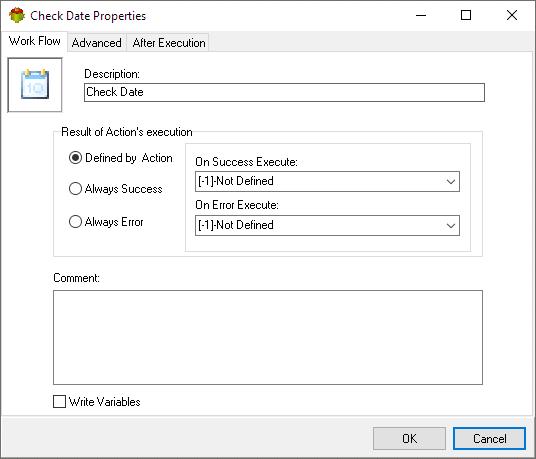Click the application icon in title bar
The width and height of the screenshot is (536, 459).
click(17, 15)
